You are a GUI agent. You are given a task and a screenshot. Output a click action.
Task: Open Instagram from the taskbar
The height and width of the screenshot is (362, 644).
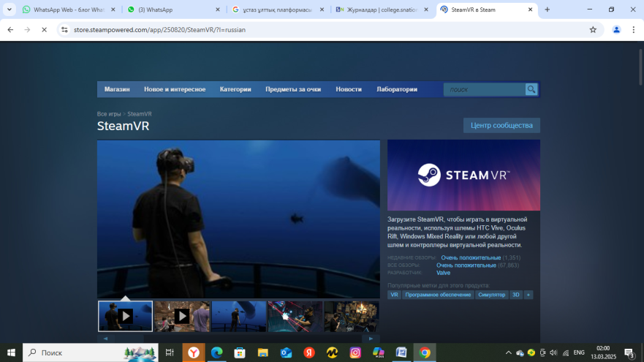pos(355,352)
